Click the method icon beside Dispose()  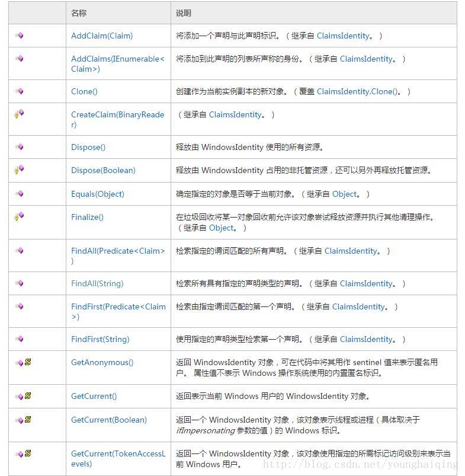coord(20,147)
